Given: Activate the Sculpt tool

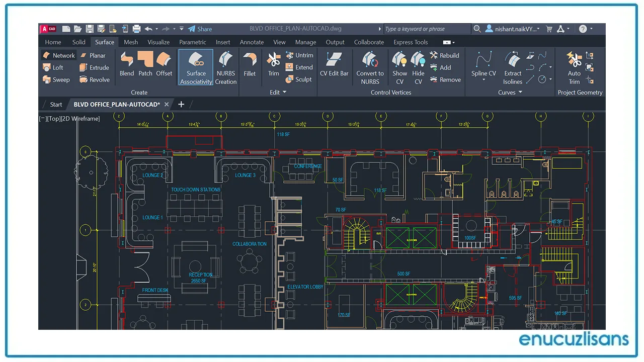Looking at the screenshot, I should pos(299,79).
